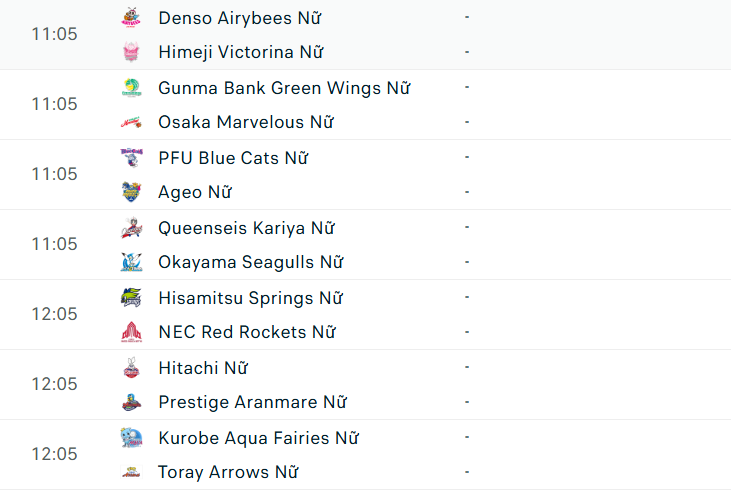
Task: Open Okayama Seagulls Nữ team link
Action: [x=250, y=262]
